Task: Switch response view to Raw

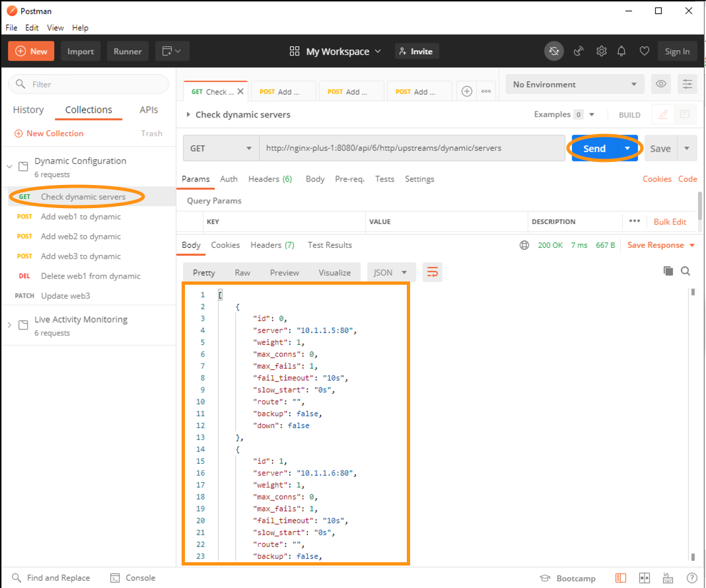Action: 242,273
